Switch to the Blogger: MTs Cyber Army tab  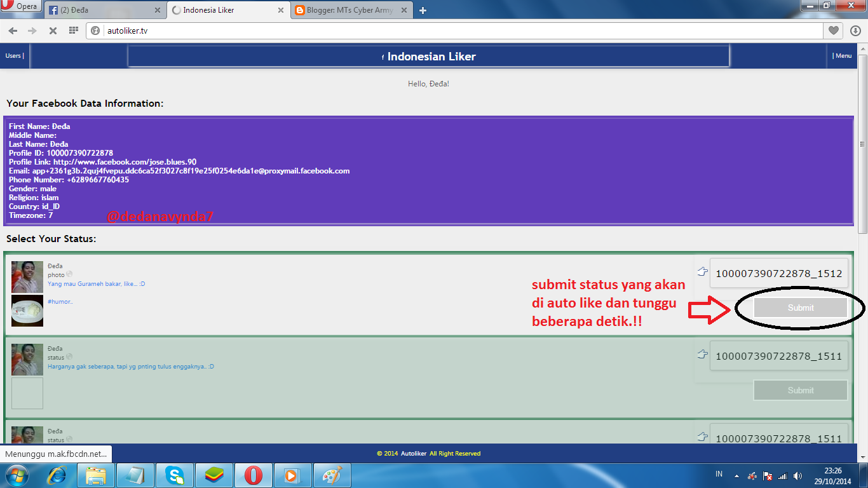pos(351,10)
